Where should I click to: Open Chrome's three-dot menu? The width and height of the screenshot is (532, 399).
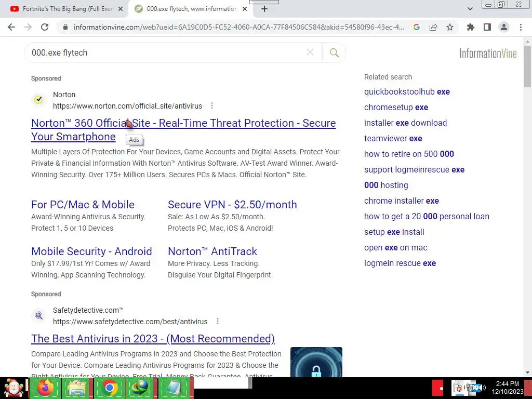[521, 27]
